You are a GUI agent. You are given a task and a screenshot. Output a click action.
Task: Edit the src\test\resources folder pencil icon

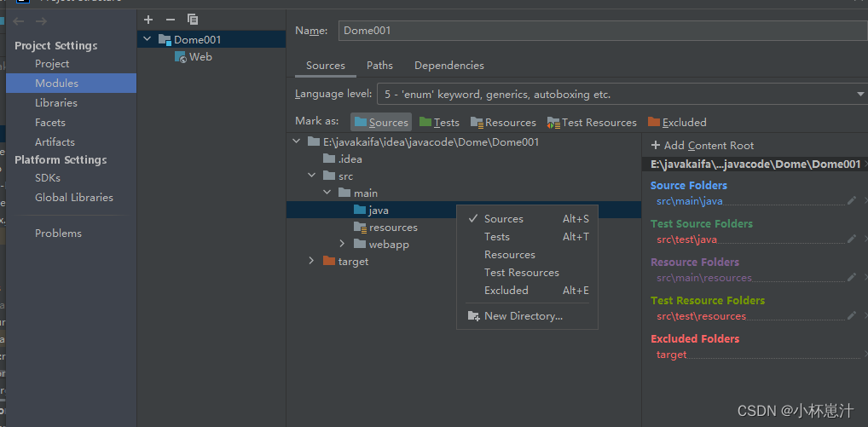coord(852,316)
